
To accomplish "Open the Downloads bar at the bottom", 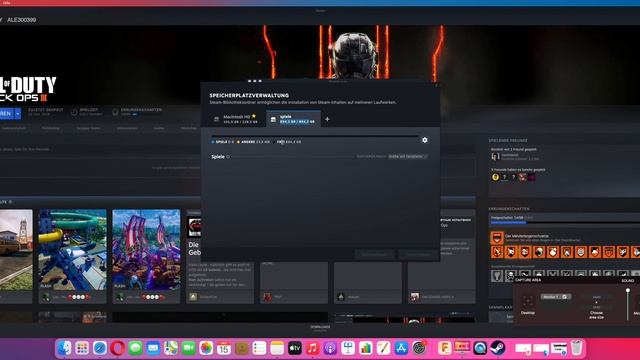I will coord(320,327).
